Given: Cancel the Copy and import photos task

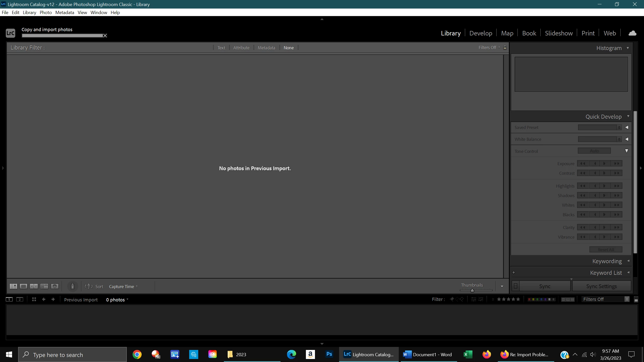Looking at the screenshot, I should click(105, 36).
